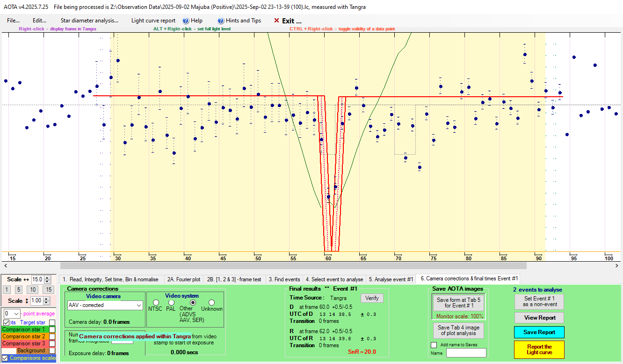
Task: Open Hints and Tips
Action: pos(239,21)
